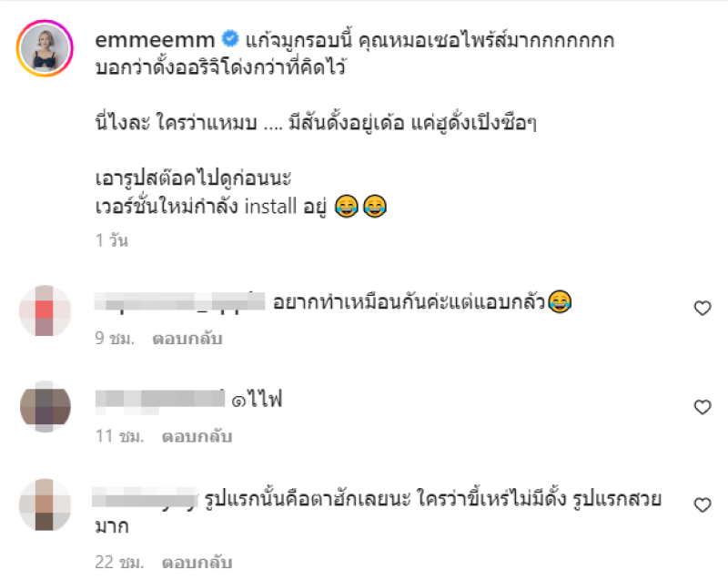Reply to the 9 ชม. comment
Screen dimensions: 728x580
coord(187,339)
